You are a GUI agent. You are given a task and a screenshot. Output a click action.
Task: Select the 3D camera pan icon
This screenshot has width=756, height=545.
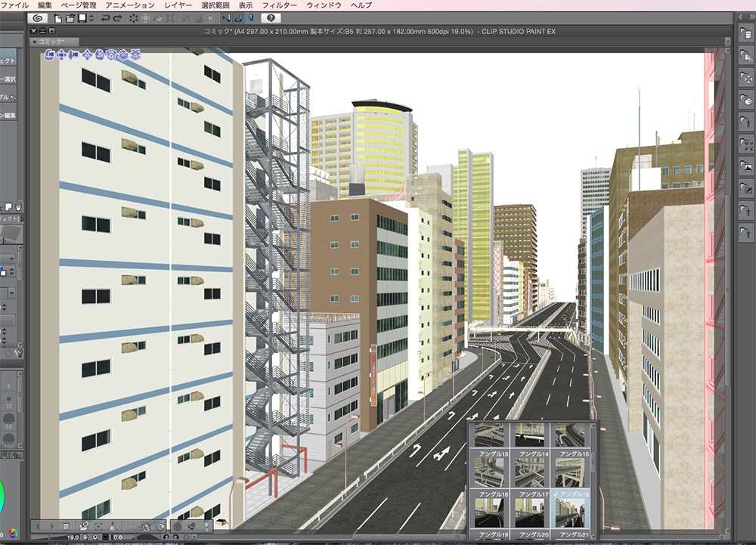[x=61, y=56]
